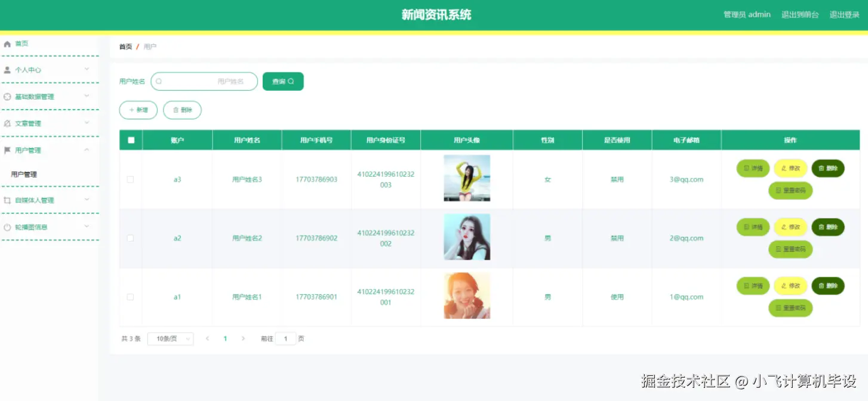Click 退出登录 in the header
Viewport: 868px width, 401px height.
tap(844, 15)
